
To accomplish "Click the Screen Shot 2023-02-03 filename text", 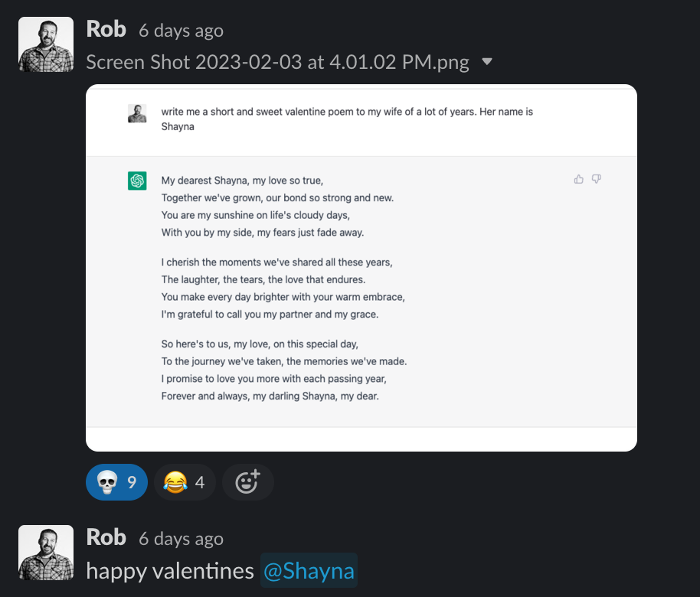I will point(277,62).
